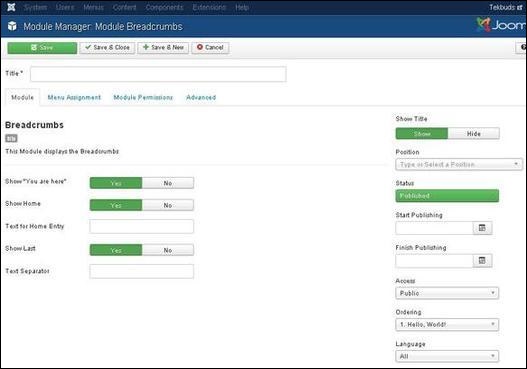
Task: Open the Help menu
Action: click(x=242, y=7)
